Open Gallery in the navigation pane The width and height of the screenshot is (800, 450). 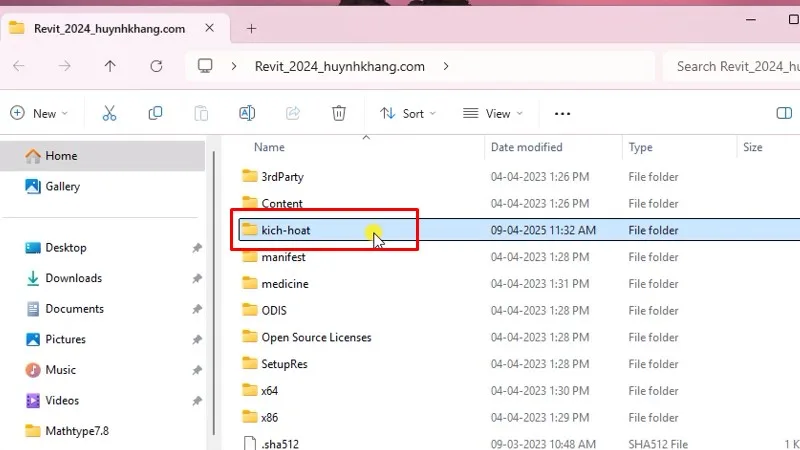pos(62,186)
